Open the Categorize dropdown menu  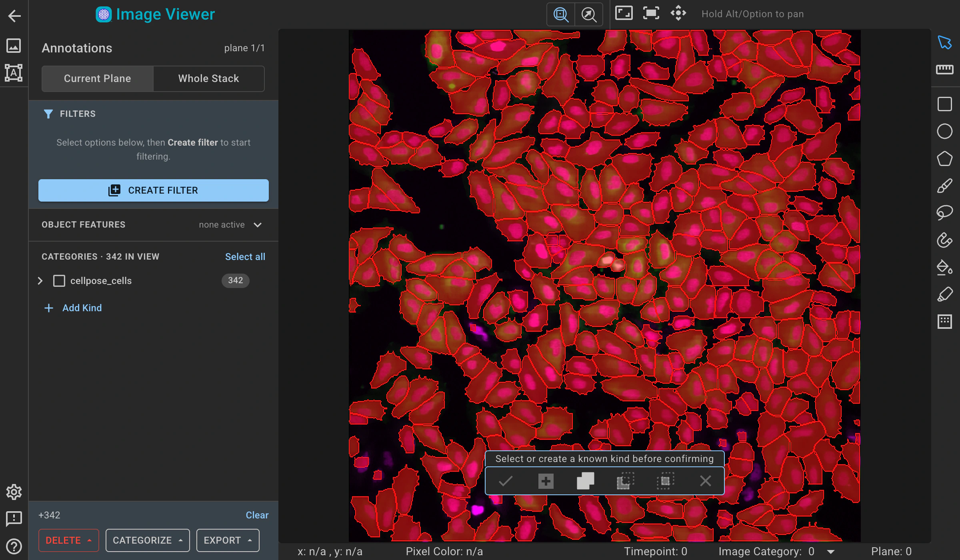click(148, 540)
